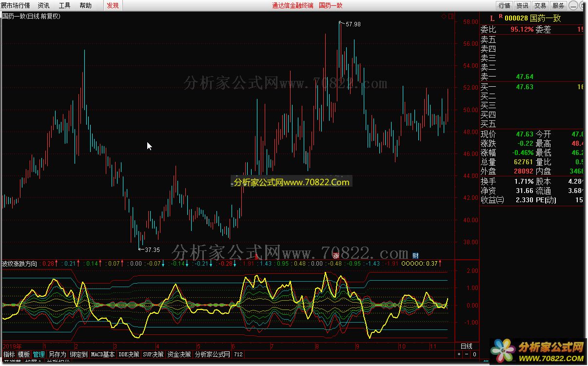This screenshot has width=588, height=366.
Task: Click the 57.98 high price label
Action: [353, 24]
